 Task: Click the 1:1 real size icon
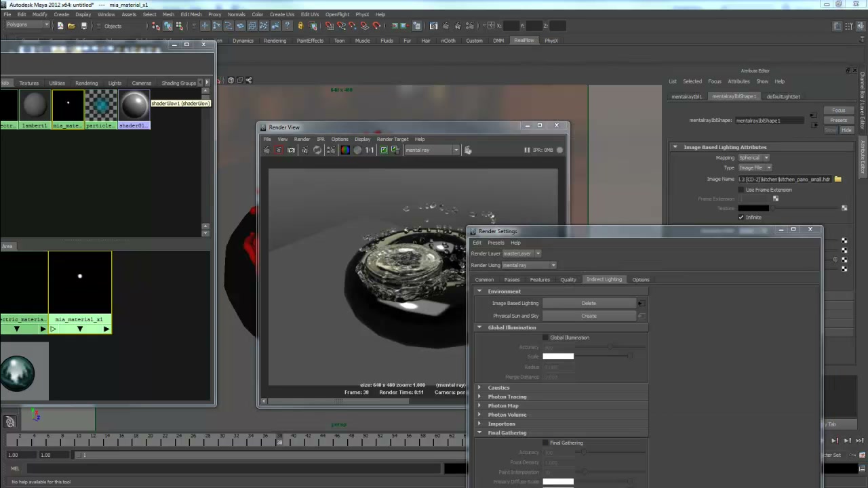click(x=370, y=150)
